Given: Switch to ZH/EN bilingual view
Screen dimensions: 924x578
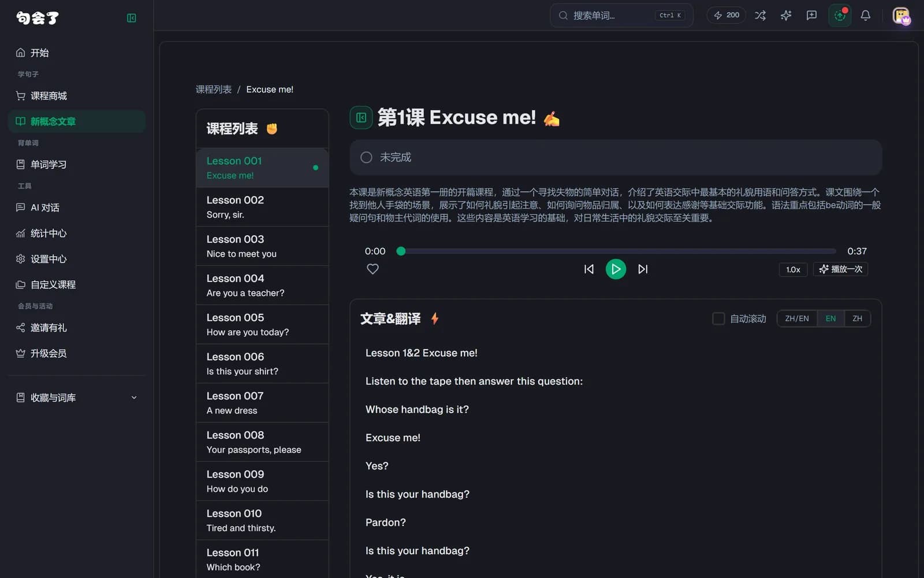Looking at the screenshot, I should [797, 318].
